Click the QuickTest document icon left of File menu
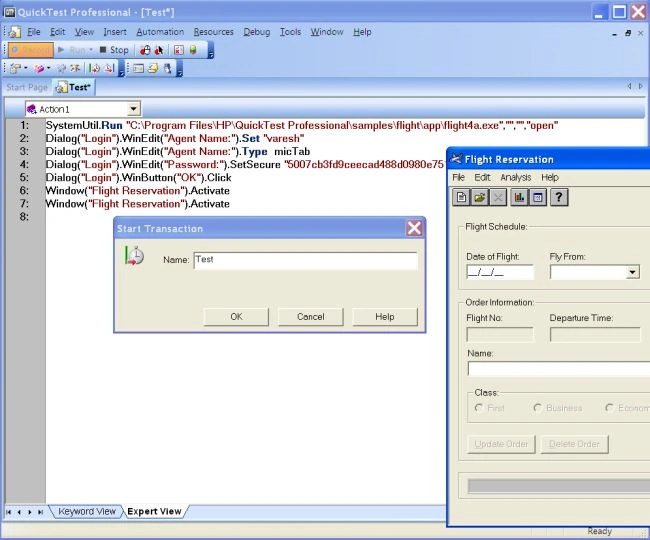 (15, 32)
